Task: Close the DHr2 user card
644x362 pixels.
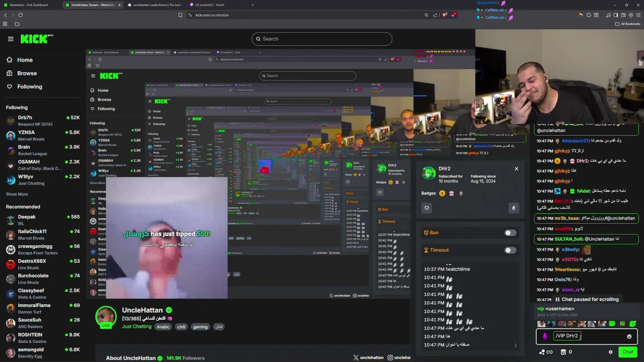Action: (x=516, y=169)
